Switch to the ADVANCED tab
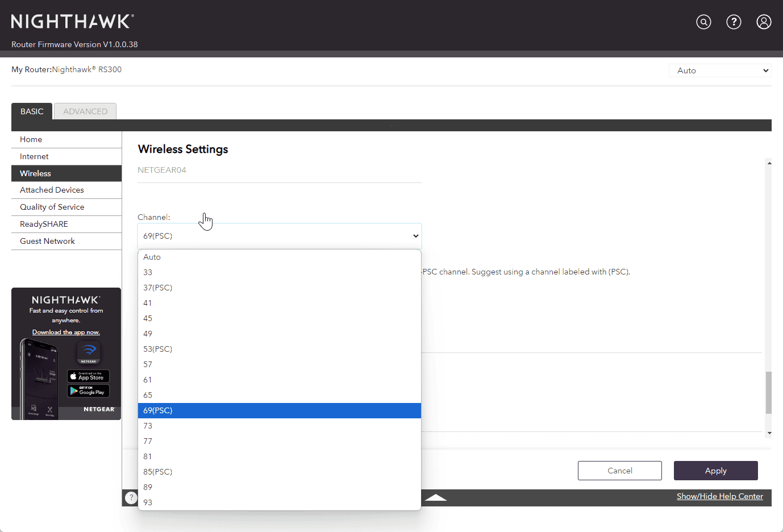 (x=85, y=111)
